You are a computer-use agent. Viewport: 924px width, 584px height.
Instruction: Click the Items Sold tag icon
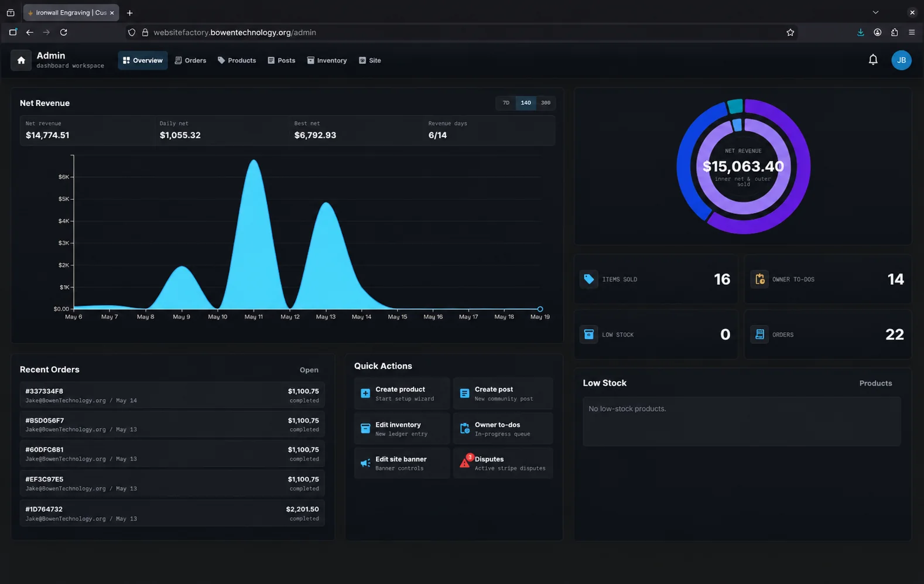coord(589,279)
